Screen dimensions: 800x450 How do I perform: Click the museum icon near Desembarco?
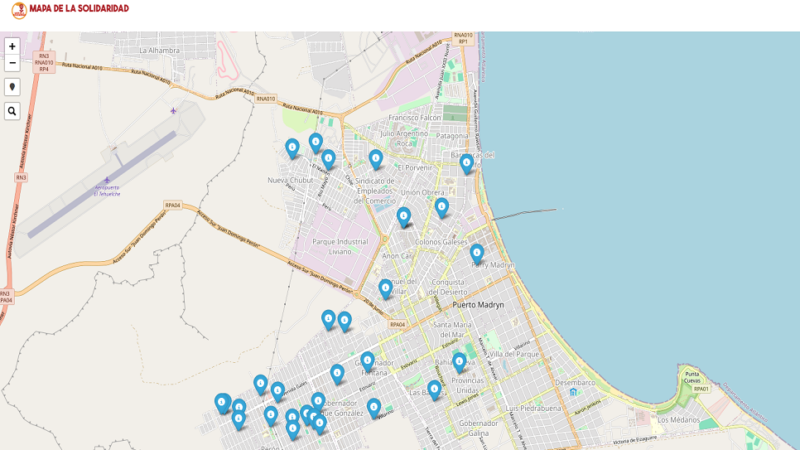coord(573,392)
